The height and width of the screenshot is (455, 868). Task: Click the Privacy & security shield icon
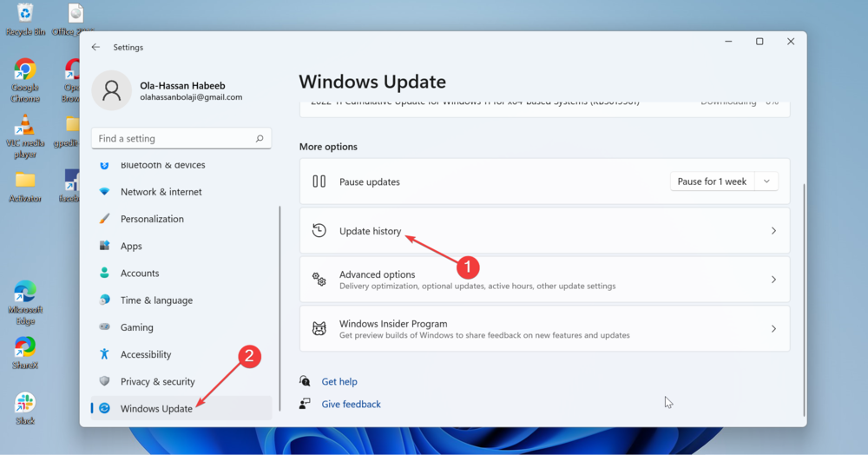104,381
